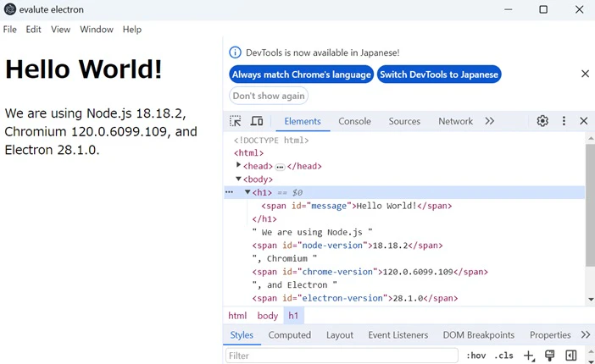Image resolution: width=595 pixels, height=364 pixels.
Task: Click the ellipsis beside the h1 row
Action: point(229,192)
